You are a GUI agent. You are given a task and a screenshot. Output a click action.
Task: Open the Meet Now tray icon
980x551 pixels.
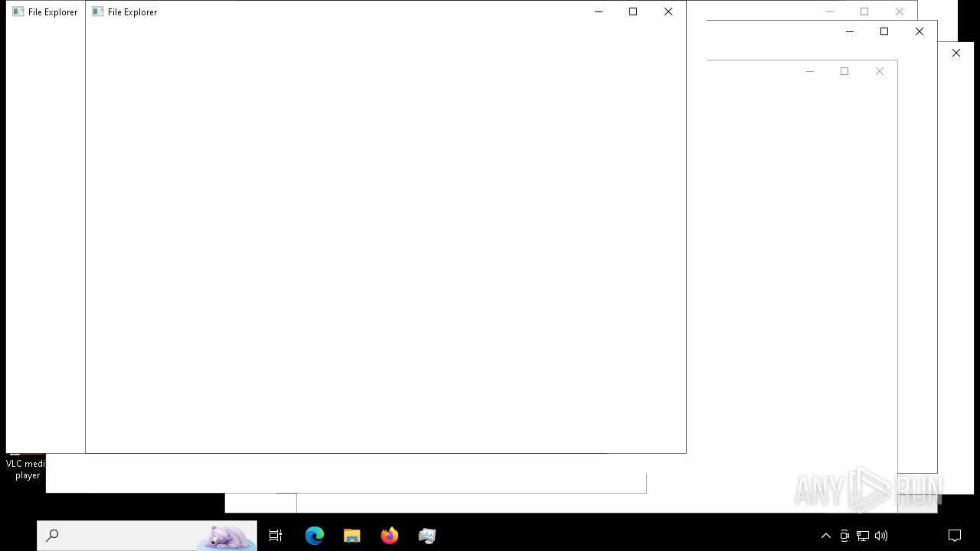(844, 536)
